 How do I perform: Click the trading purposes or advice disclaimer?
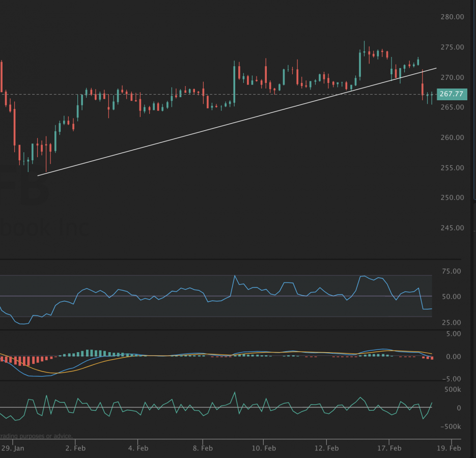pyautogui.click(x=37, y=436)
